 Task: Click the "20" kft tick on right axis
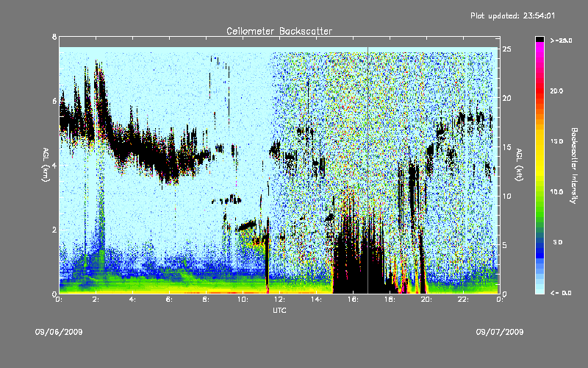point(506,98)
